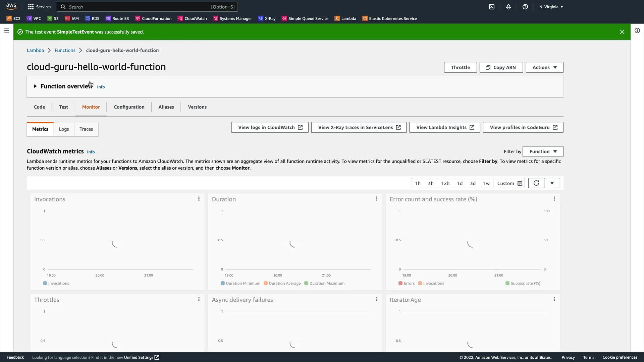Image resolution: width=644 pixels, height=362 pixels.
Task: Click the hamburger side navigation icon
Action: point(6,31)
